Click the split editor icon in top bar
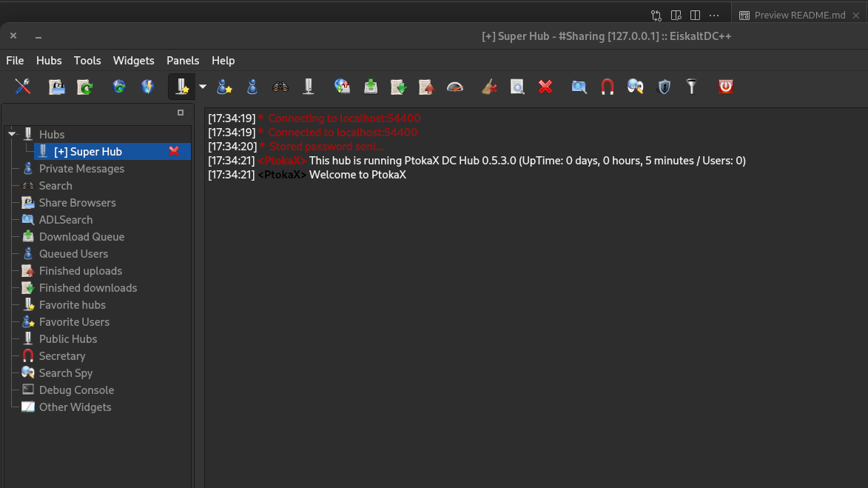The image size is (868, 488). click(696, 15)
